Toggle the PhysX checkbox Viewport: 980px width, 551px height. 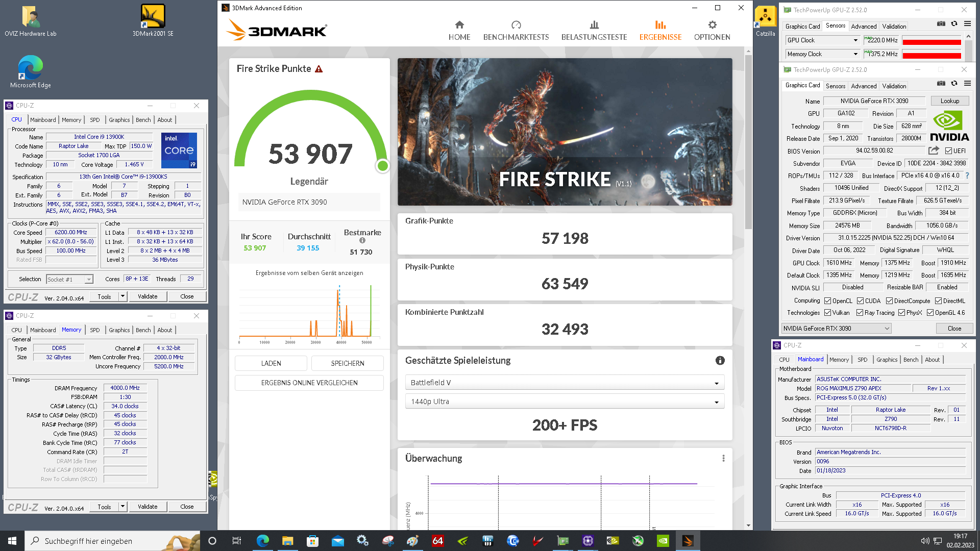pos(901,313)
